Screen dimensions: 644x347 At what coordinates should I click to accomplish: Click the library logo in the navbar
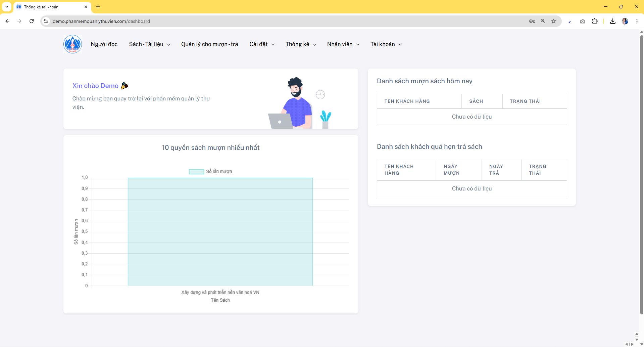(x=72, y=44)
